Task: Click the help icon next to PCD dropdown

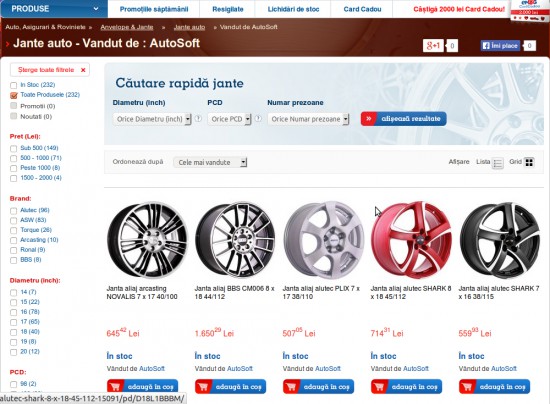Action: click(x=258, y=119)
